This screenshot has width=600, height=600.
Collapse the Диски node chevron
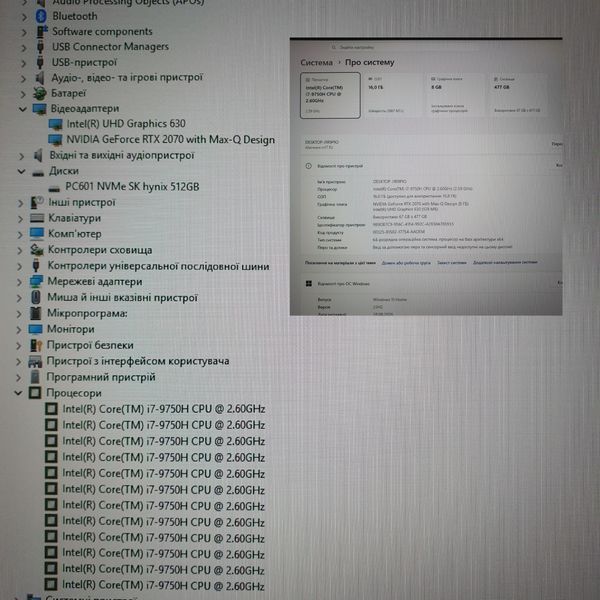[21, 172]
